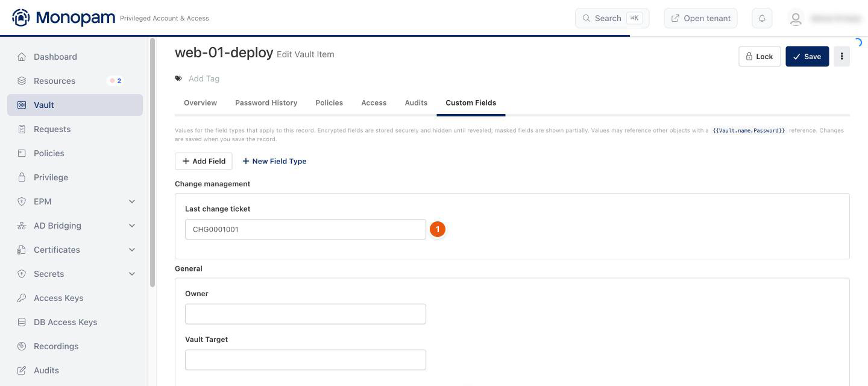Click the Privilege lock icon
The height and width of the screenshot is (386, 868).
[x=22, y=177]
